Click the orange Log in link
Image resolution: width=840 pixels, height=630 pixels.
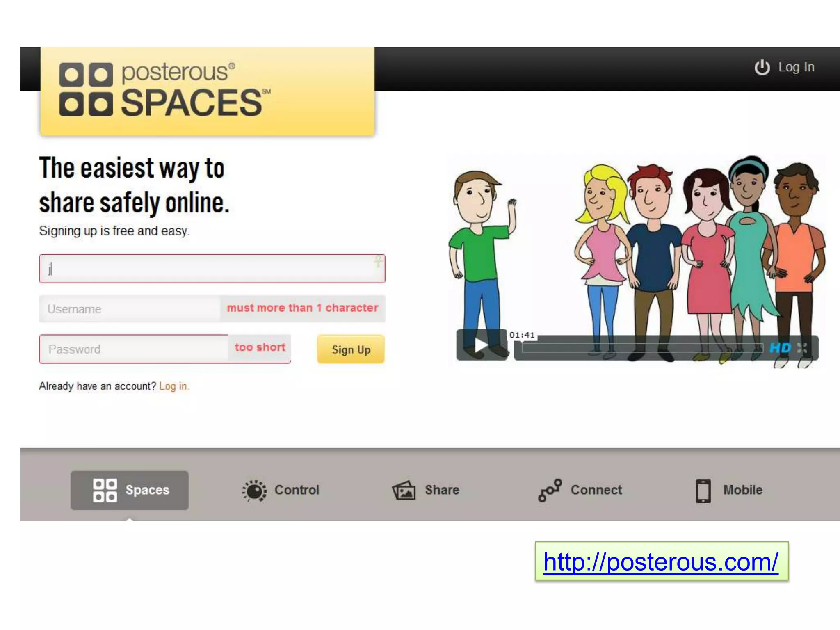pyautogui.click(x=174, y=386)
